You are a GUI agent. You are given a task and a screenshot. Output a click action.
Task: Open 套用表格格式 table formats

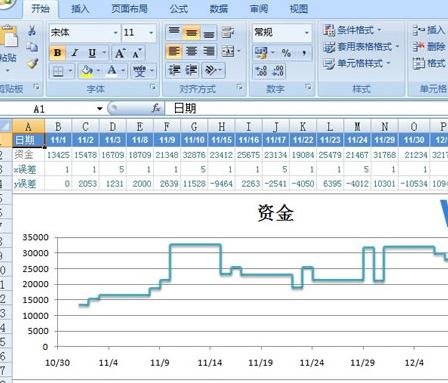tap(361, 47)
